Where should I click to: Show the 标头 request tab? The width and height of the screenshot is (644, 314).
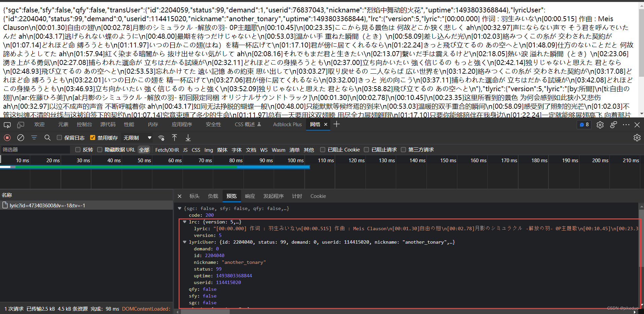click(194, 196)
